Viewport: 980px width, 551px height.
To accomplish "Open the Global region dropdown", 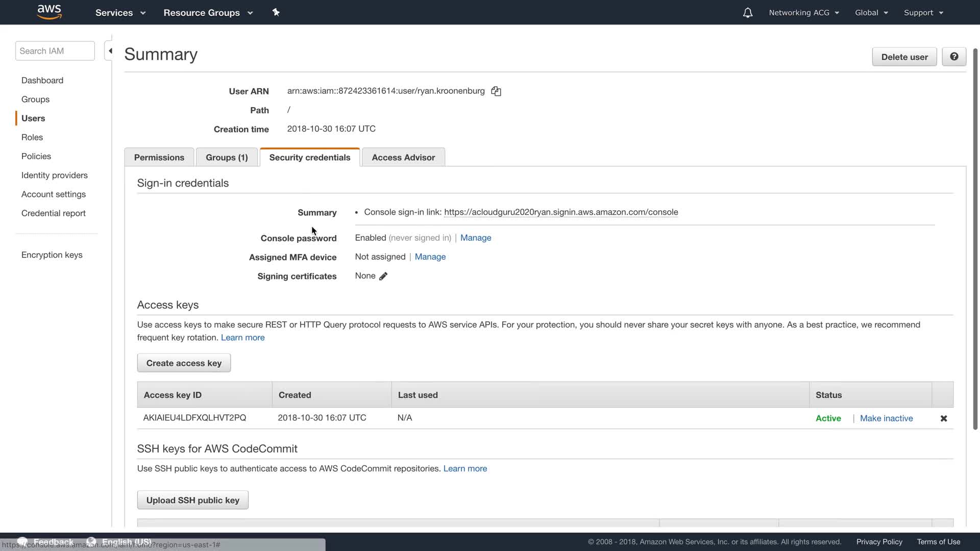I will coord(871,13).
